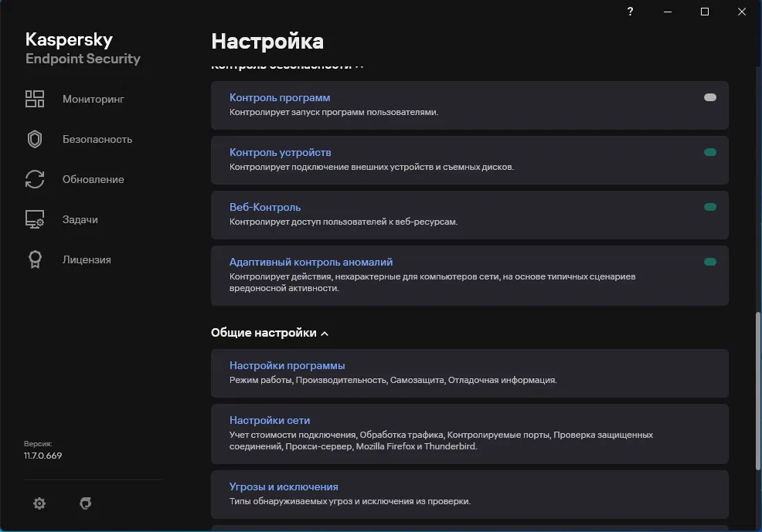Go to the Задачи text label in sidebar
This screenshot has width=762, height=532.
(80, 219)
